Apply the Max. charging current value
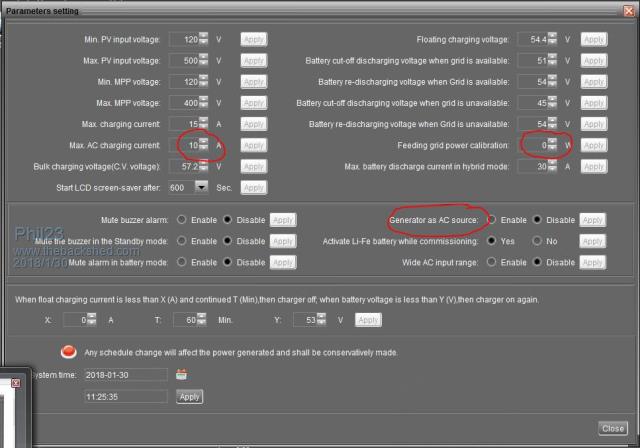 point(253,124)
